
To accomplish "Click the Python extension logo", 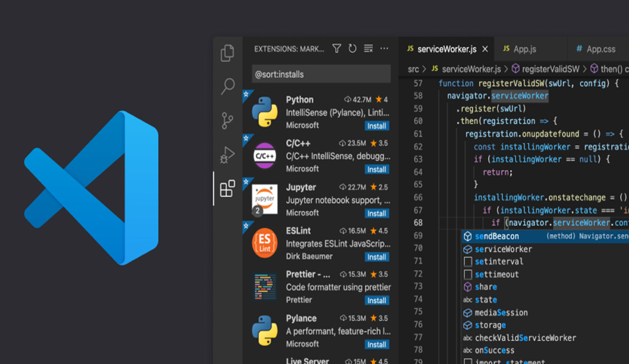I will point(265,112).
